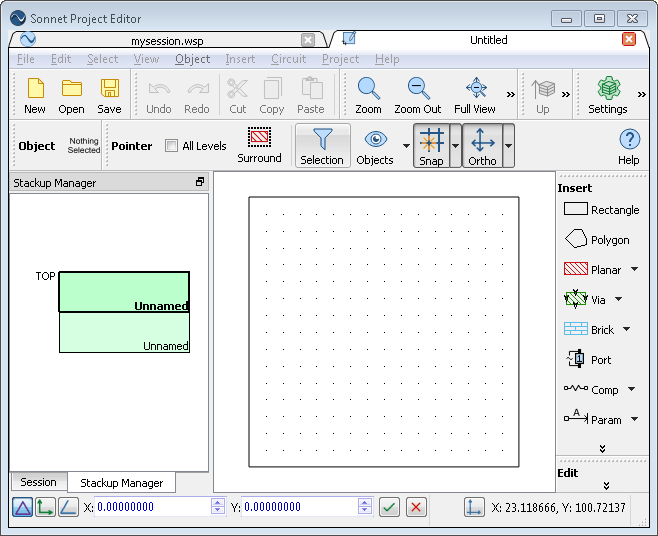Toggle the Selection filter button

pos(322,146)
